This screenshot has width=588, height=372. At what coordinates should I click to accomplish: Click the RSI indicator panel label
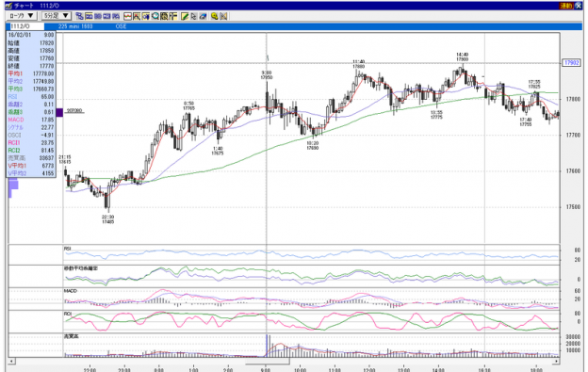[68, 249]
